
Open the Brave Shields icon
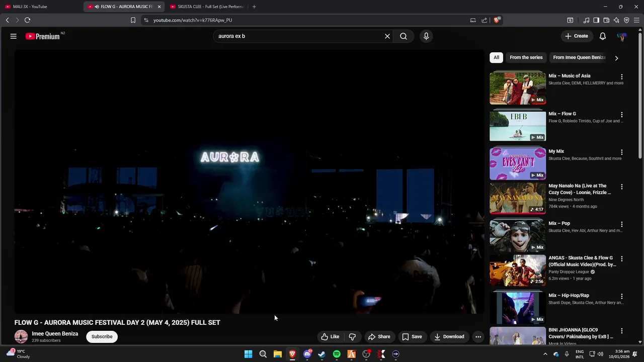(497, 20)
